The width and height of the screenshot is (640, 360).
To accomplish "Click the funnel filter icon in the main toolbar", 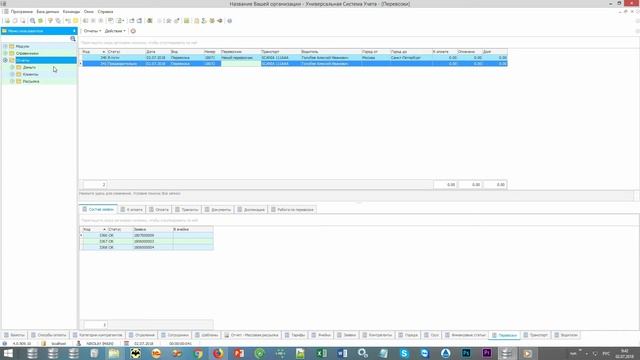I will tap(50, 21).
